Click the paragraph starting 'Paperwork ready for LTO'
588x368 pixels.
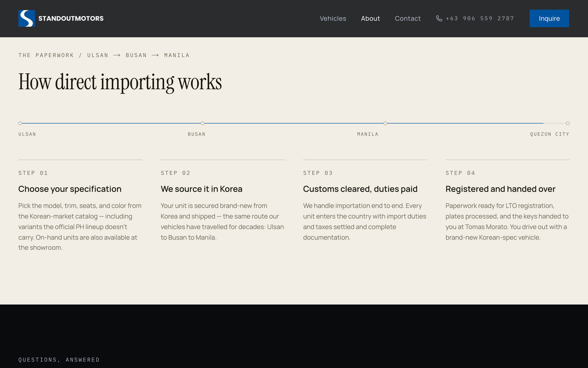507,221
